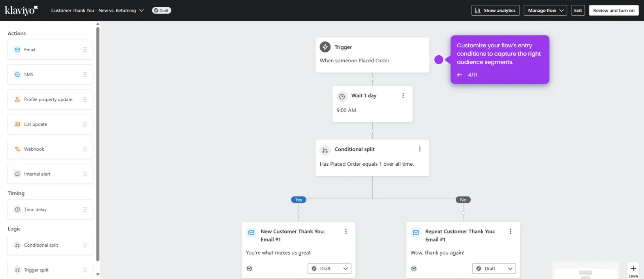644x279 pixels.
Task: Grab the Email drag handle dots
Action: coord(85,50)
